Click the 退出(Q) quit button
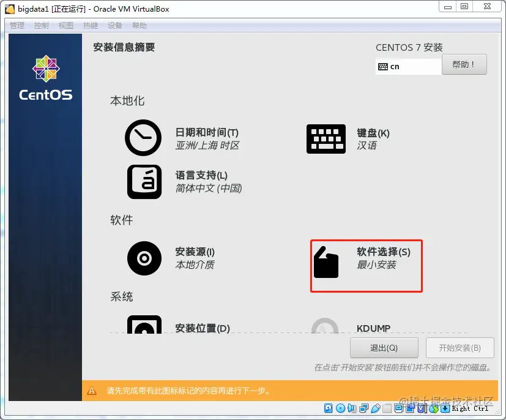Image resolution: width=506 pixels, height=420 pixels. (384, 348)
